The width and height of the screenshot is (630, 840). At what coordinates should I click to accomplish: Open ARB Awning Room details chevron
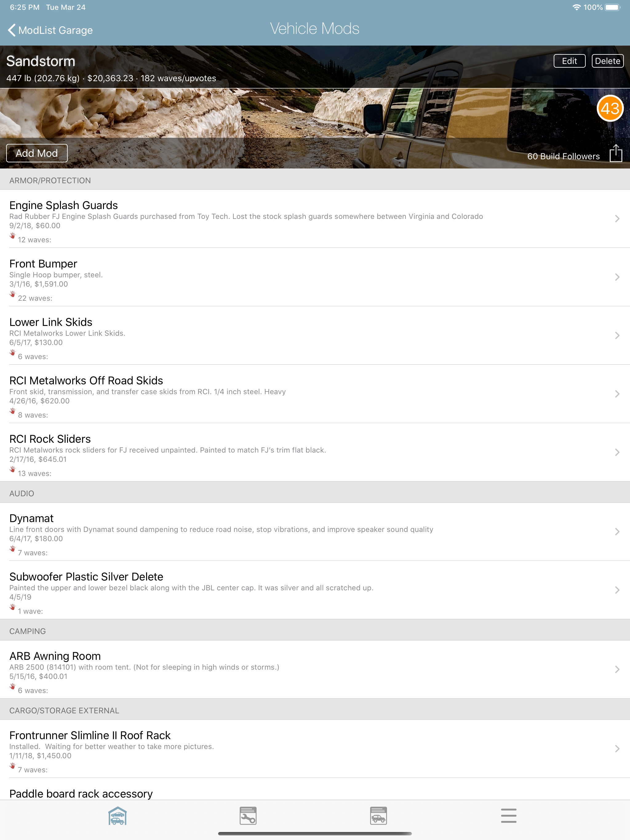tap(617, 669)
